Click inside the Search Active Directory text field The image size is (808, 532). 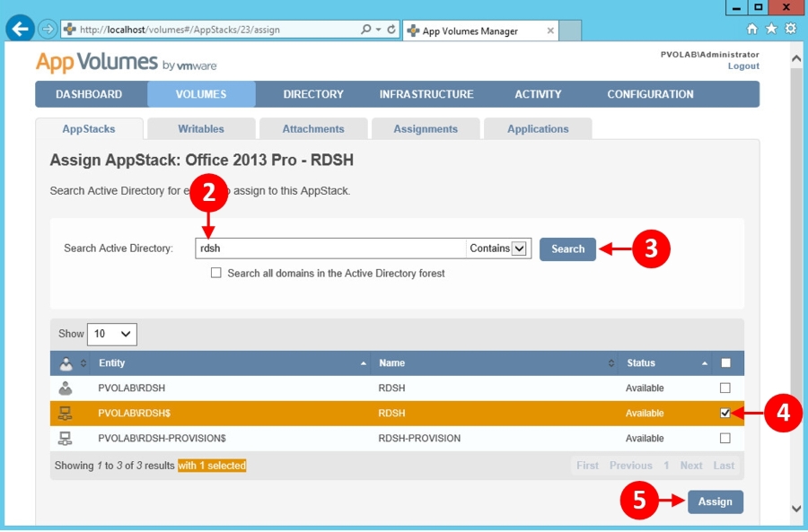pyautogui.click(x=332, y=249)
